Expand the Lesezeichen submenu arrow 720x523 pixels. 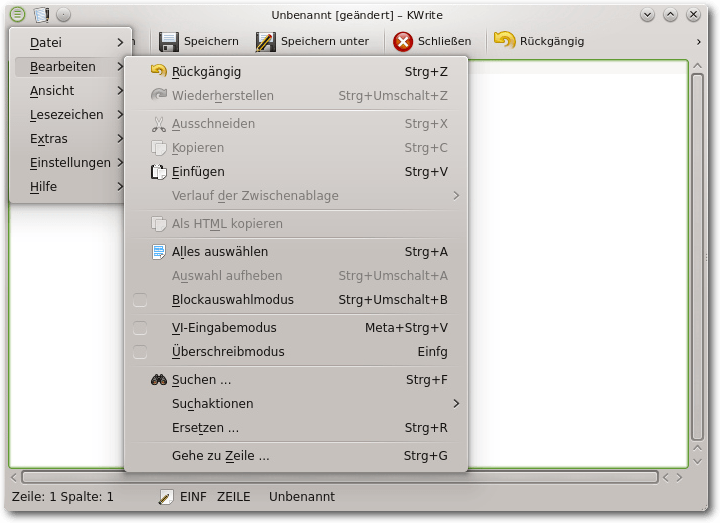pyautogui.click(x=120, y=114)
